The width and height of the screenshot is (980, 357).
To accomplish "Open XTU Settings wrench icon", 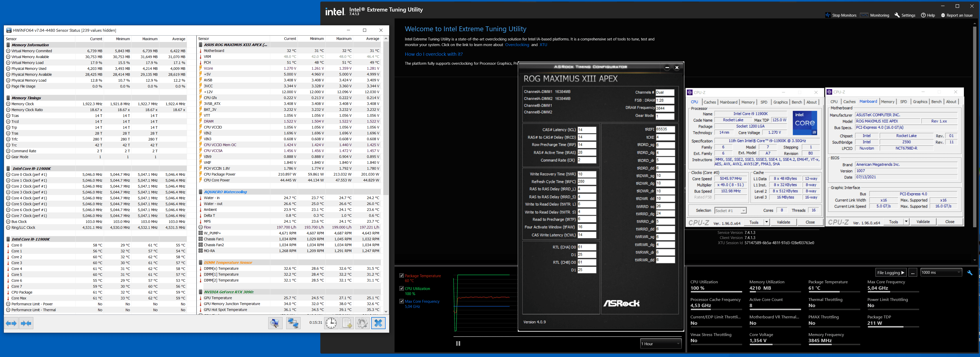I will point(897,15).
